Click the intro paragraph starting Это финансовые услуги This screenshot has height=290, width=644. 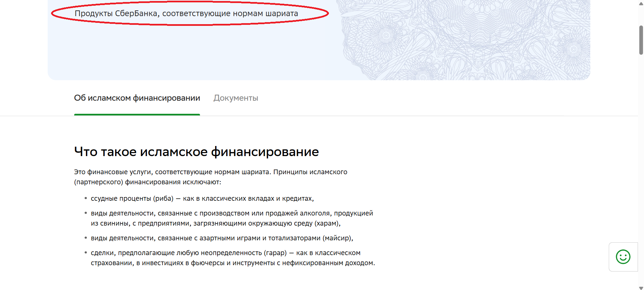click(210, 177)
